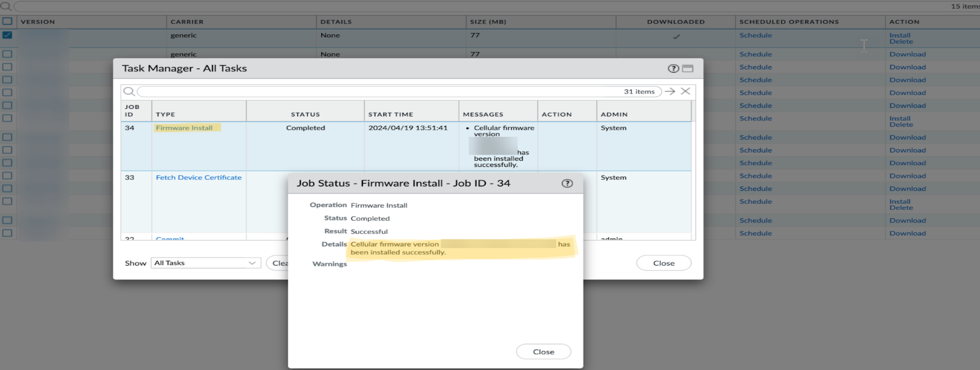Click the arrow icon beside 31 items
The height and width of the screenshot is (370, 980).
[670, 91]
